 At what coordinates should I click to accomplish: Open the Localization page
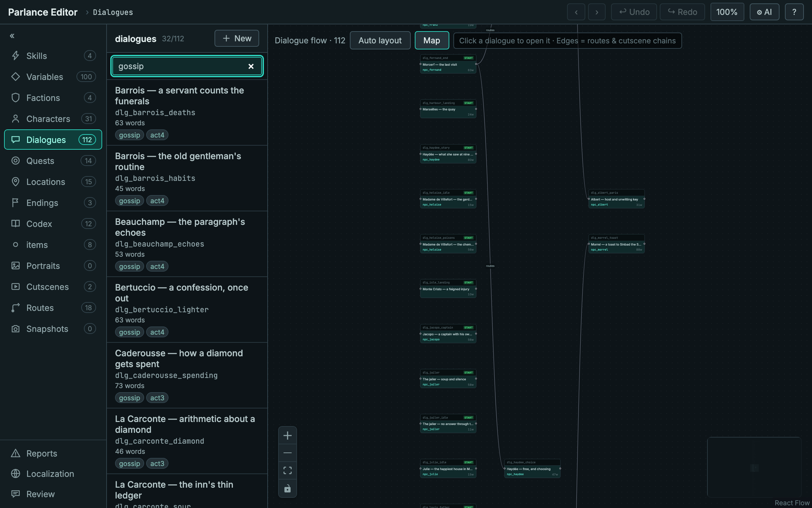click(x=53, y=474)
